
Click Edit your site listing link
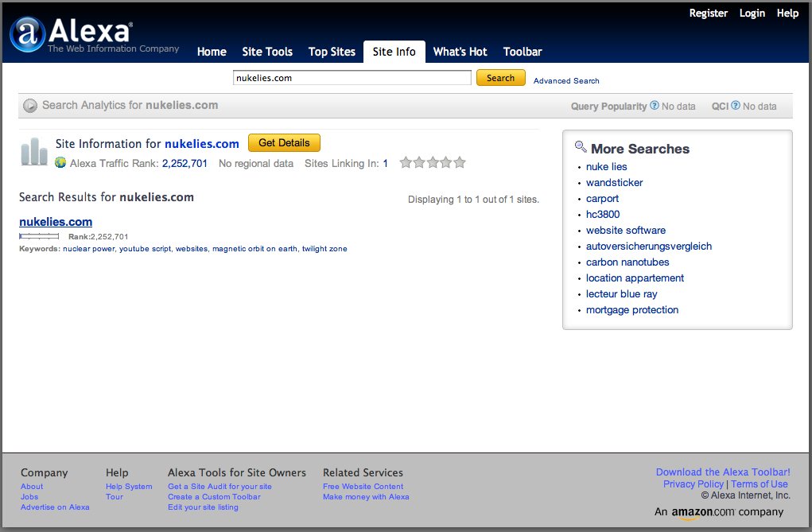click(203, 507)
